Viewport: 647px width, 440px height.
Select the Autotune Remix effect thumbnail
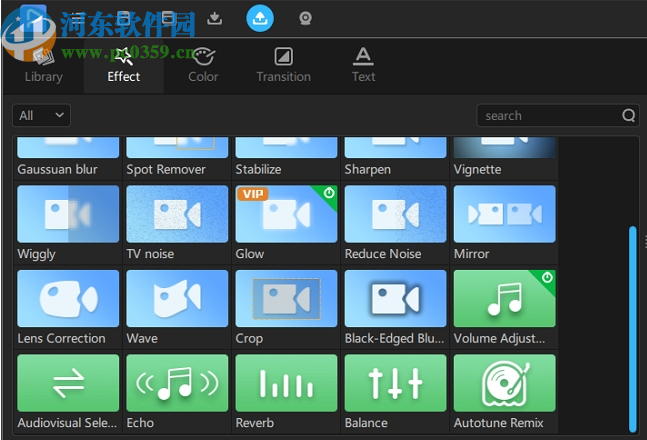click(x=505, y=383)
